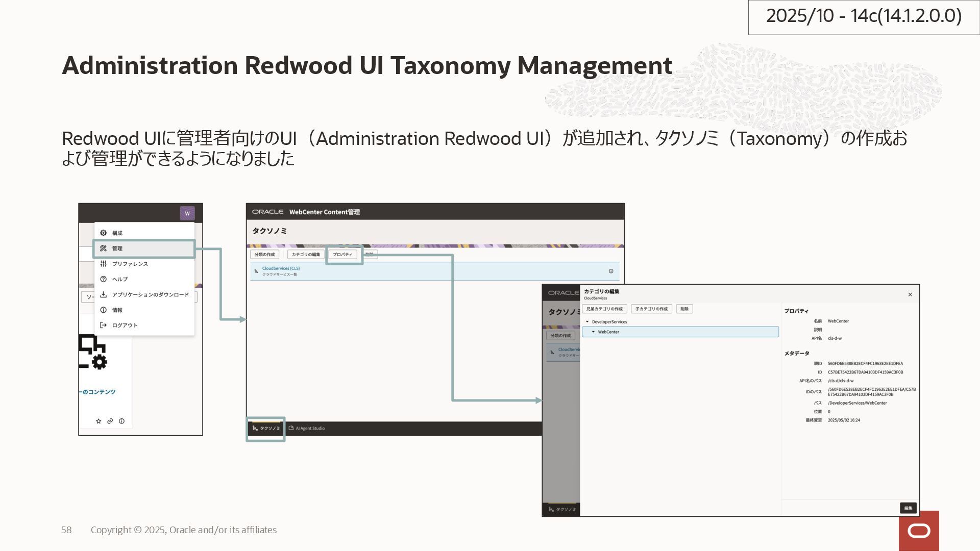The image size is (980, 551).
Task: Click the star favorite icon
Action: (x=99, y=421)
